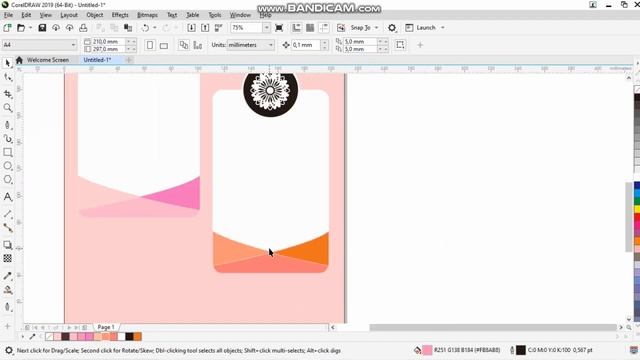Toggle treat as filled option
The width and height of the screenshot is (640, 360).
400,45
